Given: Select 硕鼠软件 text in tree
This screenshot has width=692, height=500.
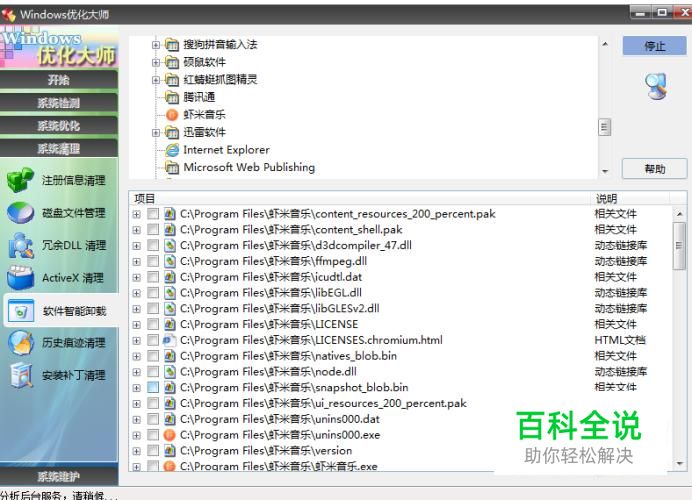Looking at the screenshot, I should tap(204, 62).
